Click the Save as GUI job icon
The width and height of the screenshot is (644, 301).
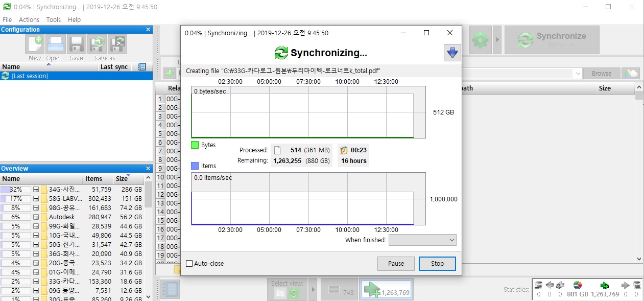pos(97,44)
